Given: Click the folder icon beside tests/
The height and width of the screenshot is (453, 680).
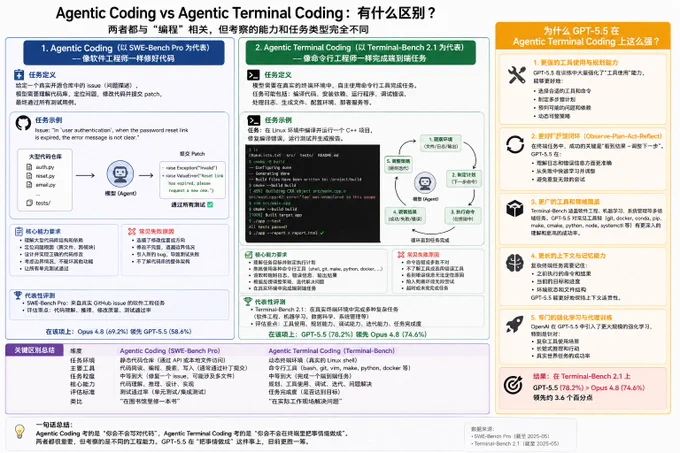Looking at the screenshot, I should (x=29, y=202).
